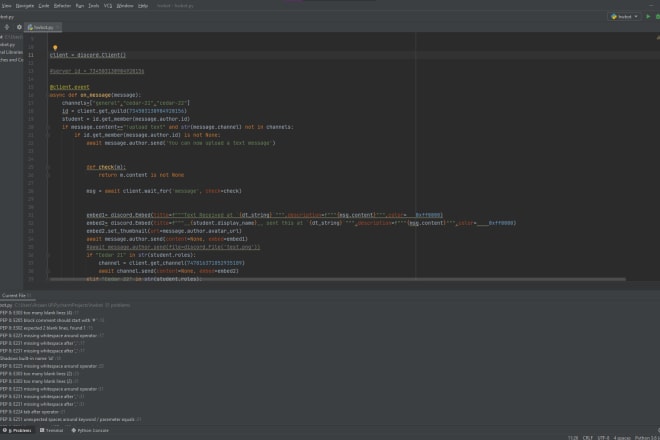Open the Tools menu

[93, 6]
